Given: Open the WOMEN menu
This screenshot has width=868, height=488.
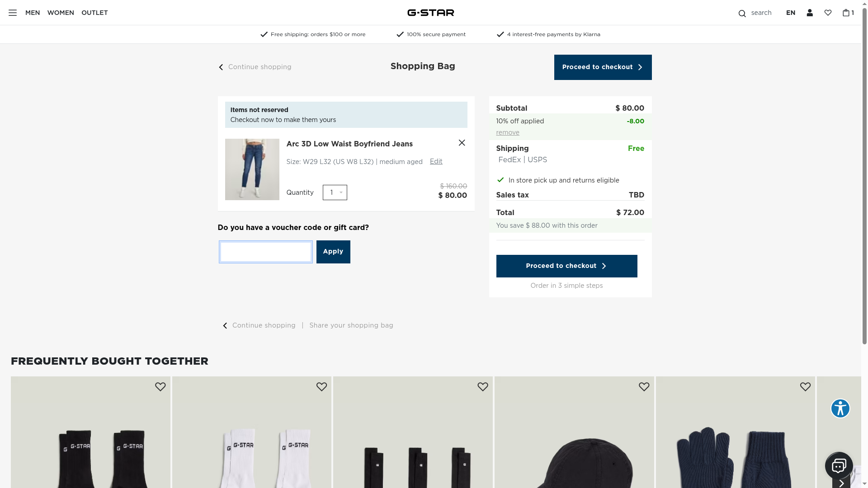Looking at the screenshot, I should 61,13.
